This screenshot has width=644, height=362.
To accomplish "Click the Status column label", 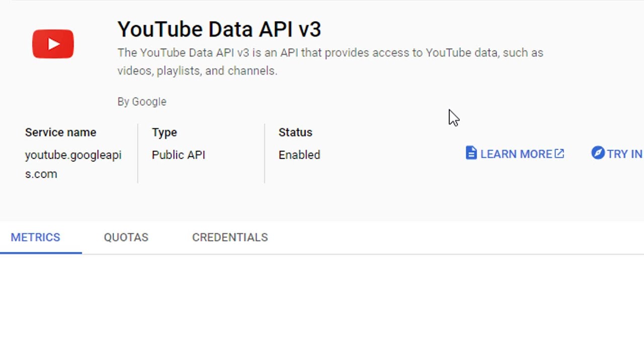I will coord(295,132).
